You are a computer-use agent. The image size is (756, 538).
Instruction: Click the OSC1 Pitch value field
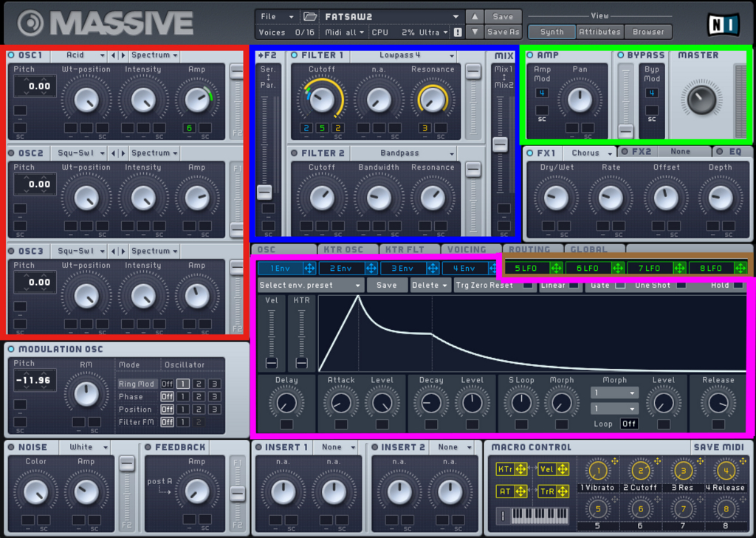pyautogui.click(x=35, y=87)
